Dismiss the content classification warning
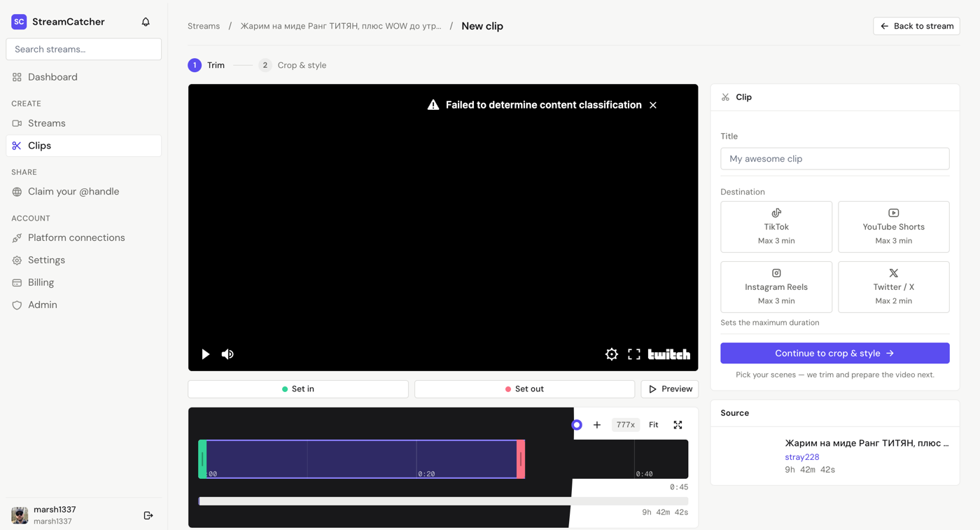 pos(653,105)
